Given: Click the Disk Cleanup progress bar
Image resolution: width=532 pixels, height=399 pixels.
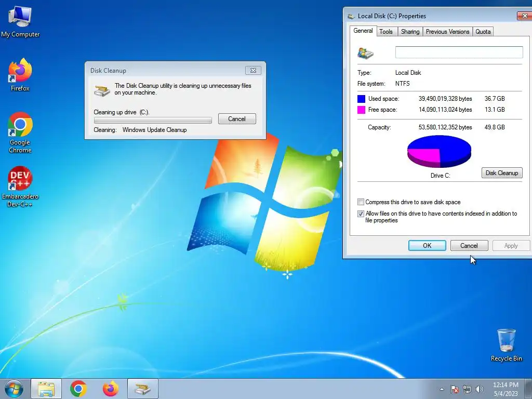Looking at the screenshot, I should point(153,120).
